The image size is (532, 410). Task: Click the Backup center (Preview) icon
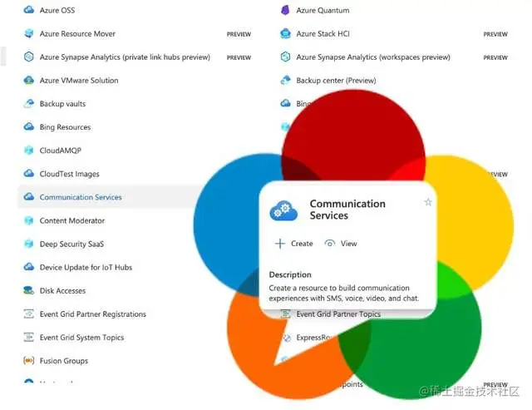click(285, 80)
